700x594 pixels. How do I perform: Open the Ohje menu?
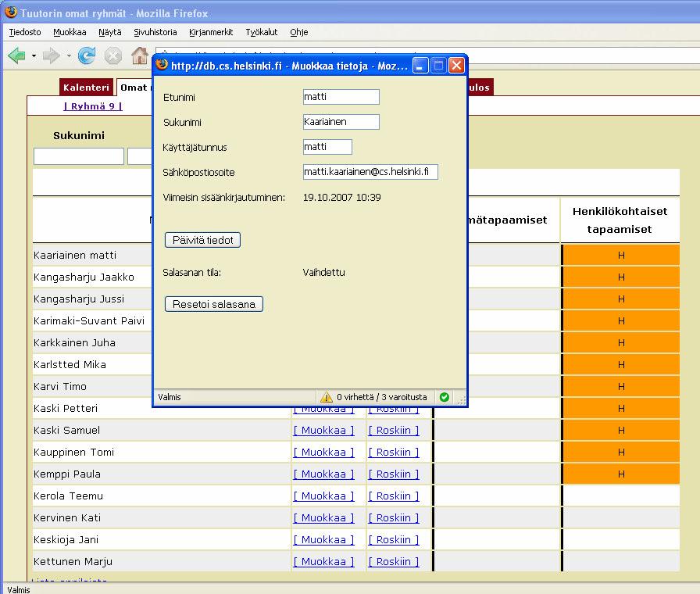[299, 32]
